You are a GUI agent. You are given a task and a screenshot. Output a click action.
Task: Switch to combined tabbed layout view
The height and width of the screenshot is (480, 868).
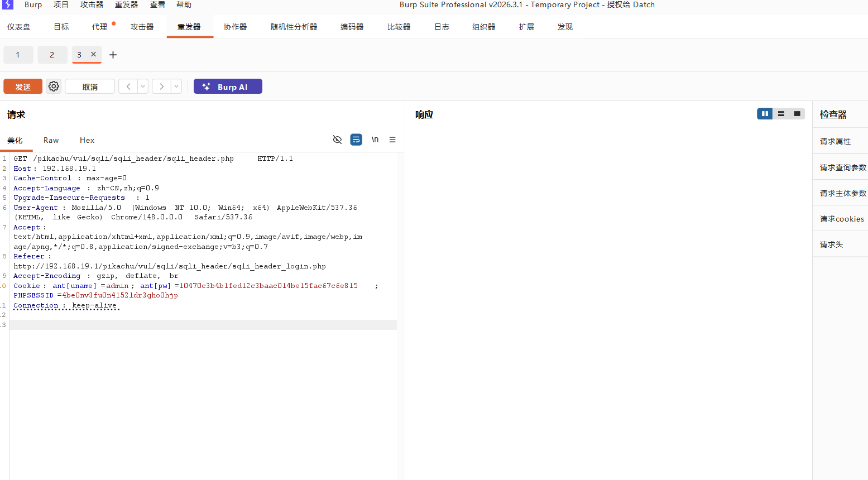[x=797, y=114]
